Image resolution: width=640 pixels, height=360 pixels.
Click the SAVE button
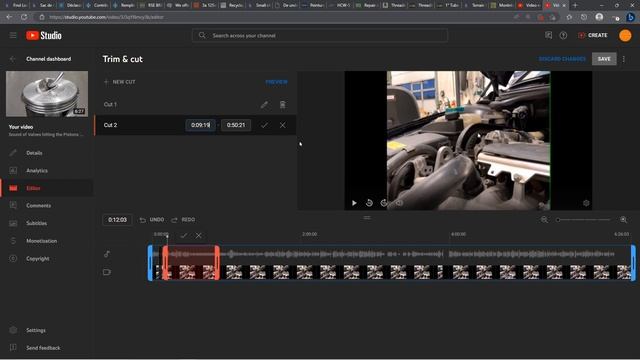tap(604, 59)
